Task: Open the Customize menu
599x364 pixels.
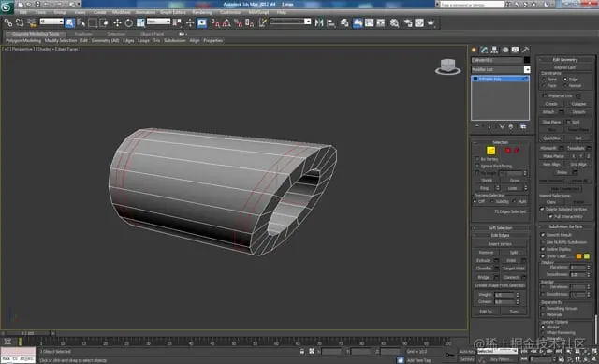Action: click(x=230, y=12)
